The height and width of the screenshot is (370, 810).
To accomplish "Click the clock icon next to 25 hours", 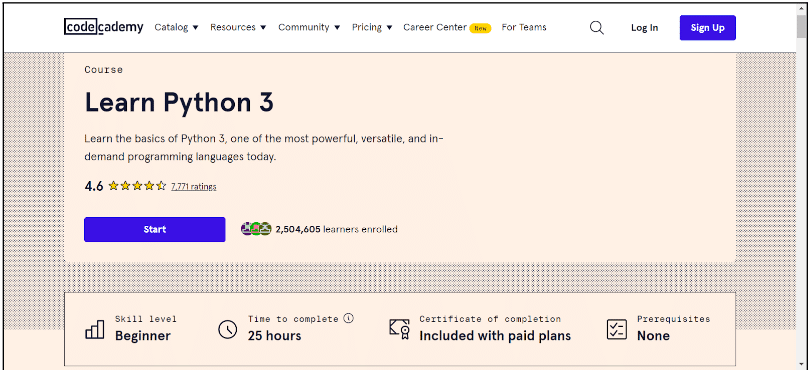I will coord(227,329).
